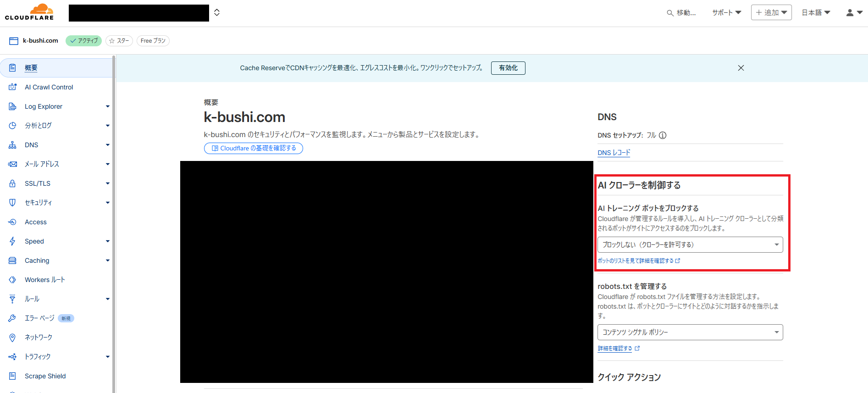Image resolution: width=868 pixels, height=393 pixels.
Task: Click the SSL/TLS lock icon
Action: coord(12,183)
